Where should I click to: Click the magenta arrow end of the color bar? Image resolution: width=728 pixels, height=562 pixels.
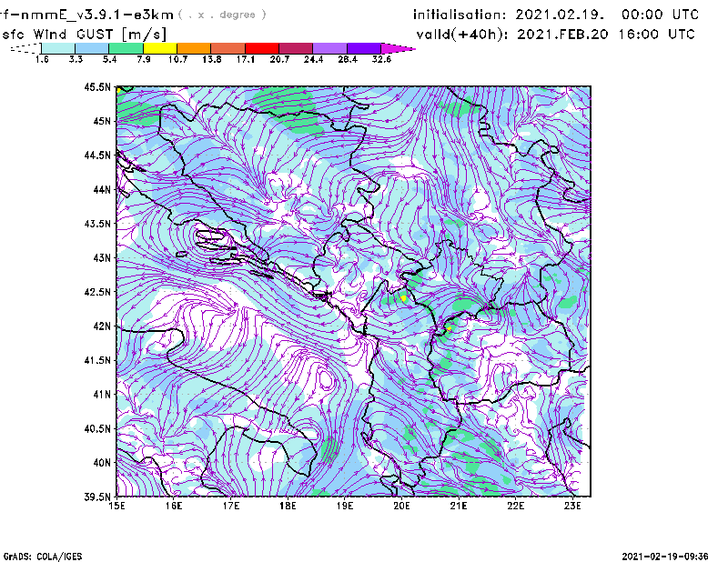[x=398, y=48]
